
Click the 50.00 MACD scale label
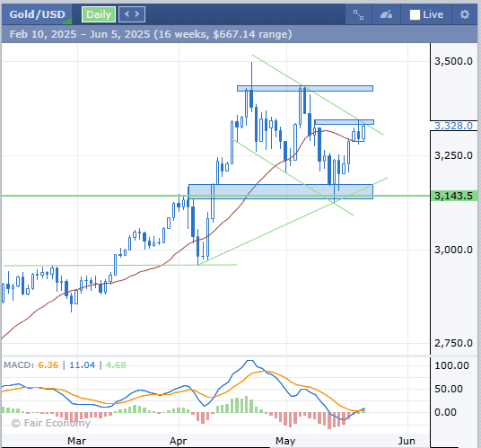pyautogui.click(x=449, y=389)
